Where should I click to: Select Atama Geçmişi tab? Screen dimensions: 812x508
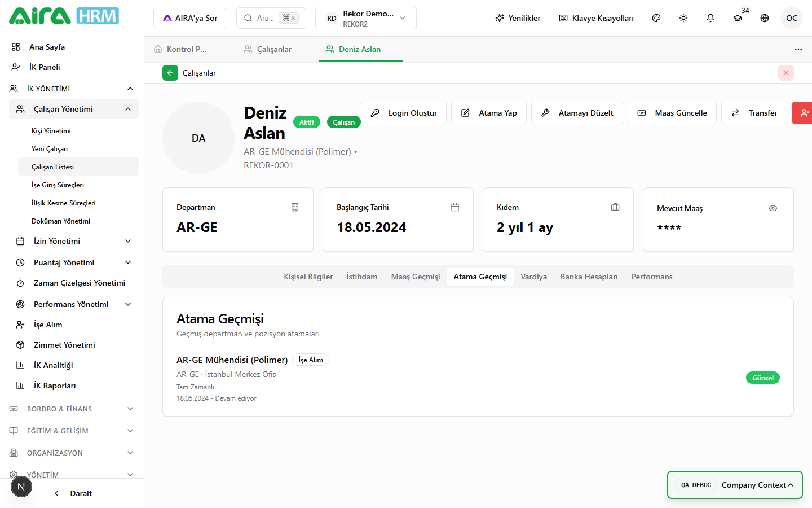point(480,277)
